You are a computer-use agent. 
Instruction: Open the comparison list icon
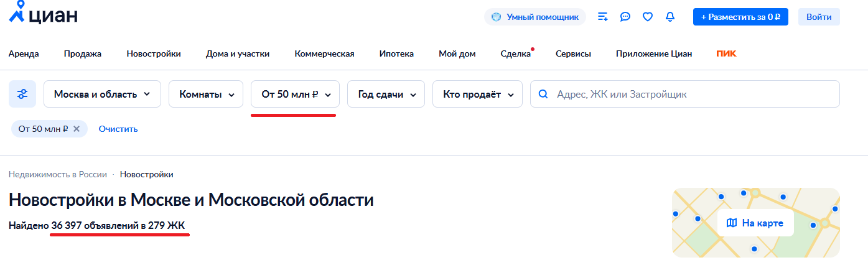click(602, 17)
